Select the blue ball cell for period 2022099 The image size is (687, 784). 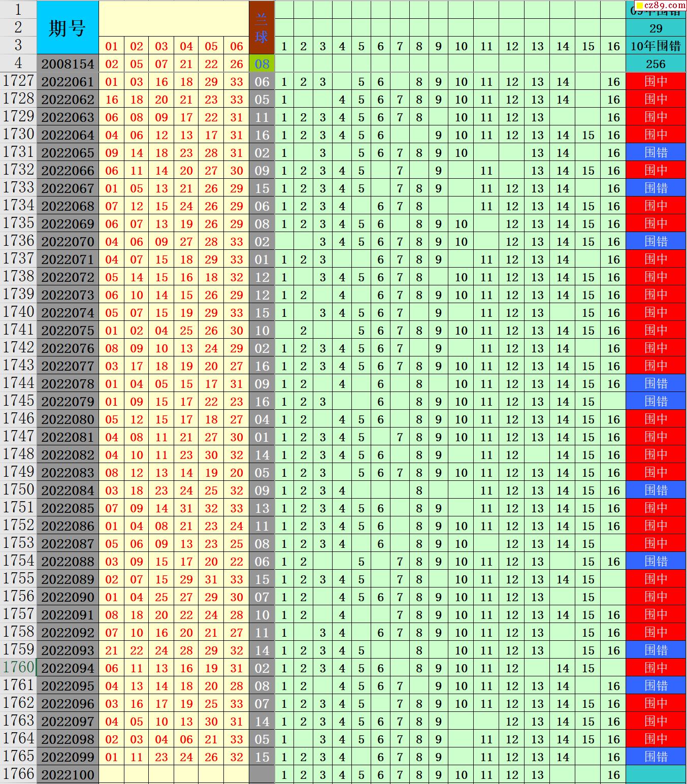coord(261,757)
